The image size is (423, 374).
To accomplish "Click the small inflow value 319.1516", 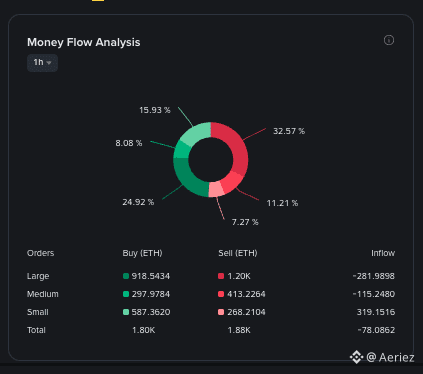I will [x=376, y=312].
